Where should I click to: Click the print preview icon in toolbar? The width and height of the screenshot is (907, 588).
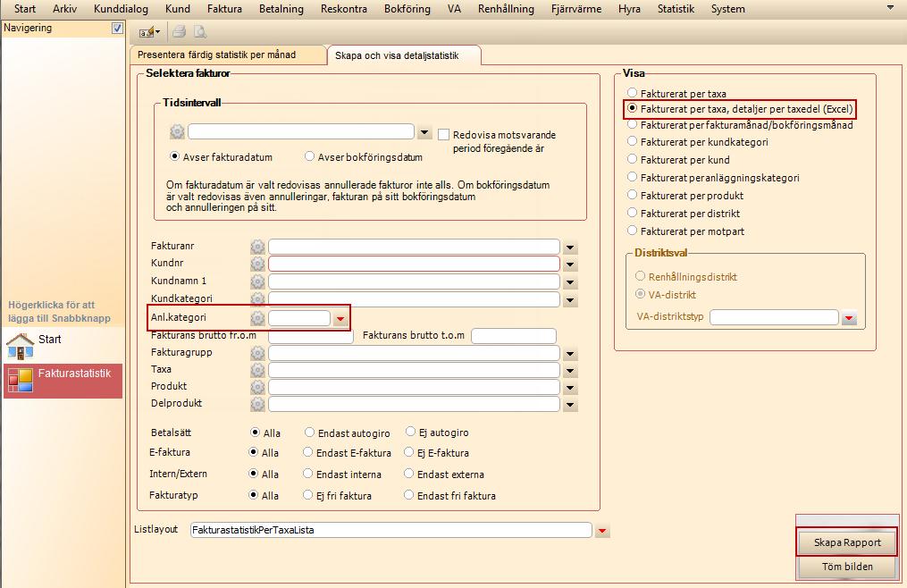[x=200, y=32]
